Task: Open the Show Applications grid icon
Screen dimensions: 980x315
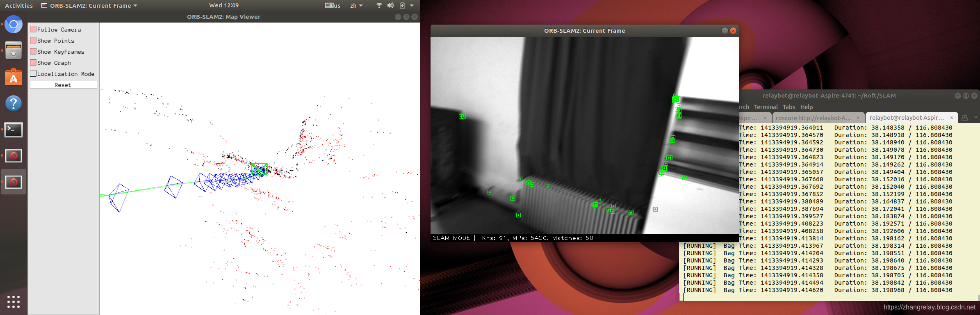Action: pos(14,301)
